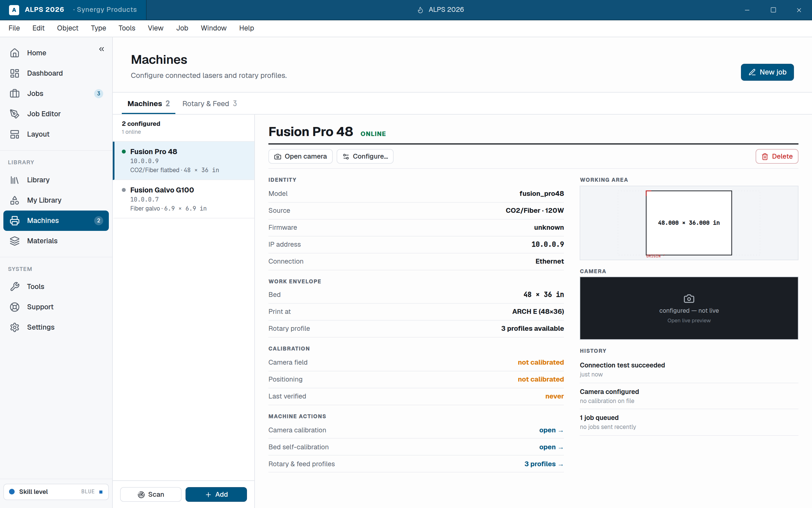Click the Camera configured history entry
The width and height of the screenshot is (812, 508).
tap(689, 396)
